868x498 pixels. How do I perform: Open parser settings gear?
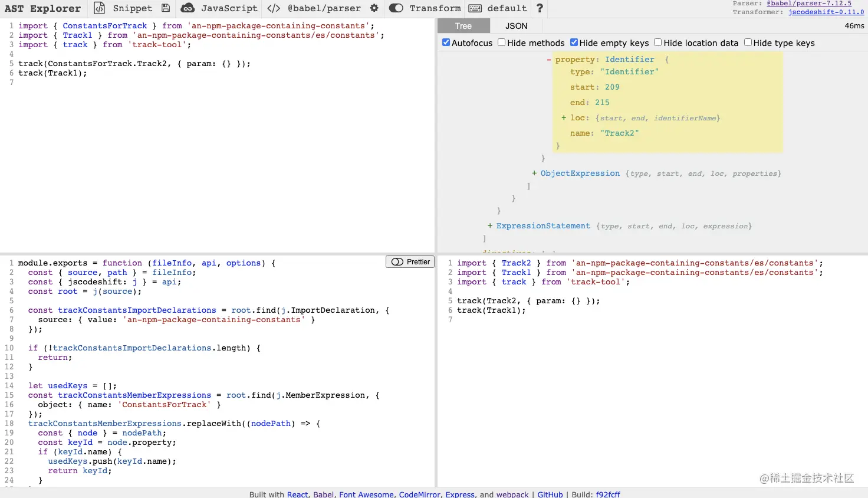tap(374, 8)
